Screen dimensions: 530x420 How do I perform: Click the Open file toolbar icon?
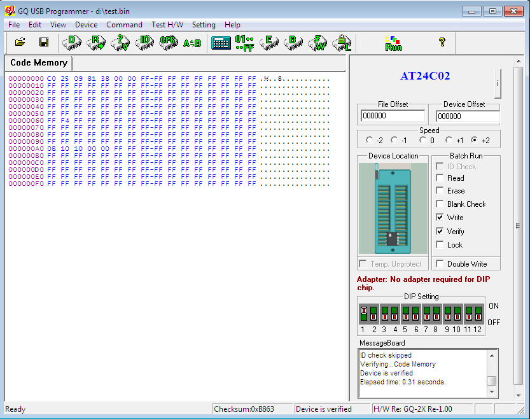[x=20, y=43]
